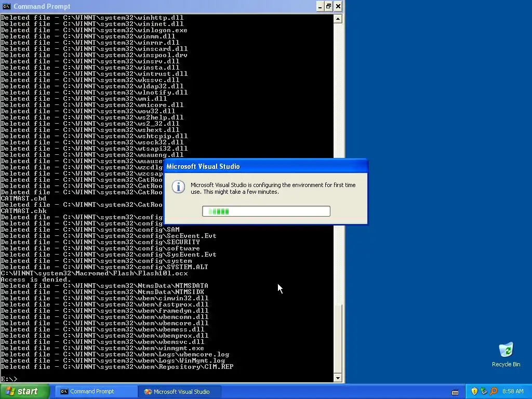
Task: Click the dialog message about configuring environment
Action: click(x=273, y=188)
